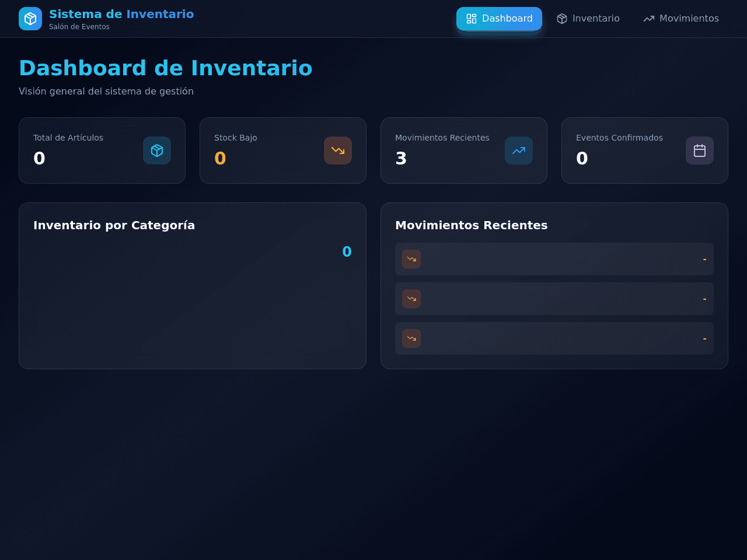Screen dimensions: 747x560
Task: Click the Movimientos Recientes panel heading
Action: point(472,225)
